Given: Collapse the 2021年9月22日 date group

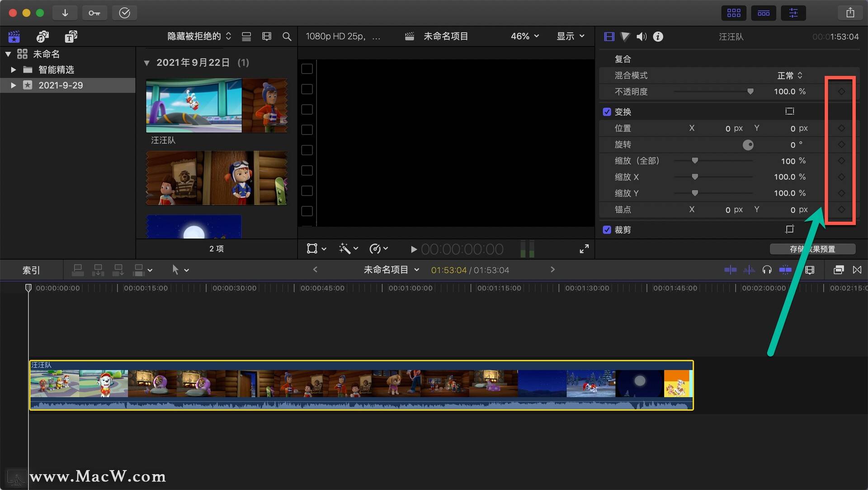Looking at the screenshot, I should click(x=146, y=63).
